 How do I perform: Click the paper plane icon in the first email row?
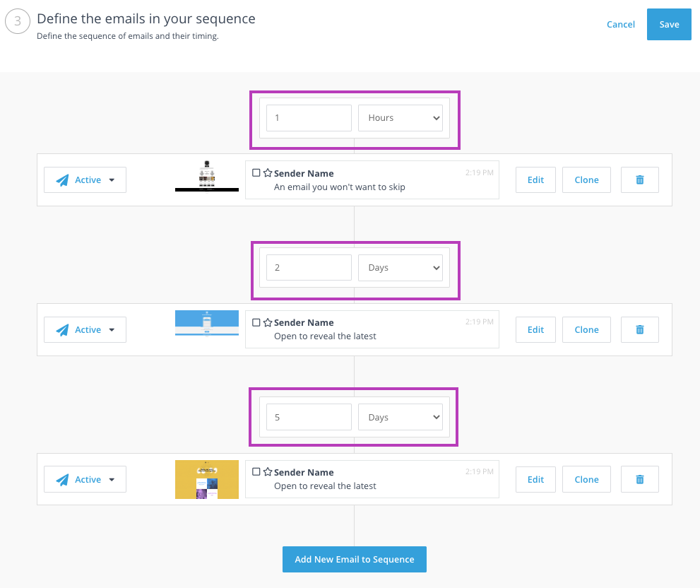pyautogui.click(x=62, y=180)
